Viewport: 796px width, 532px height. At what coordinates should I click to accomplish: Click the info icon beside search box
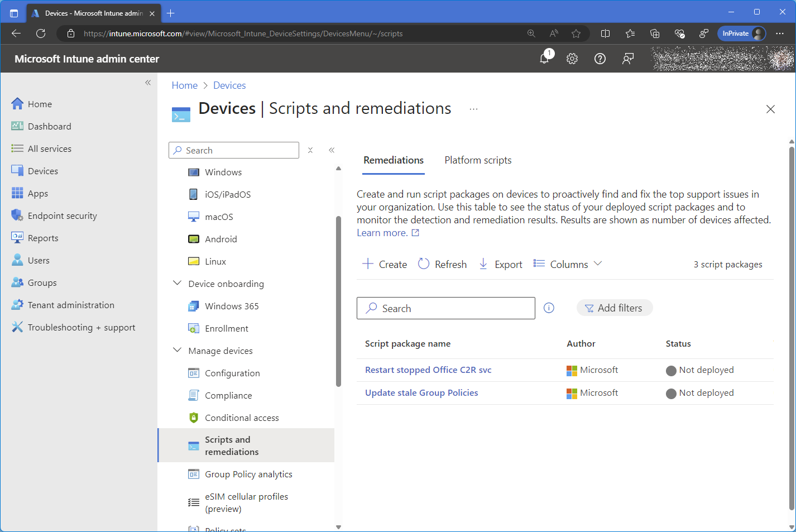tap(549, 308)
